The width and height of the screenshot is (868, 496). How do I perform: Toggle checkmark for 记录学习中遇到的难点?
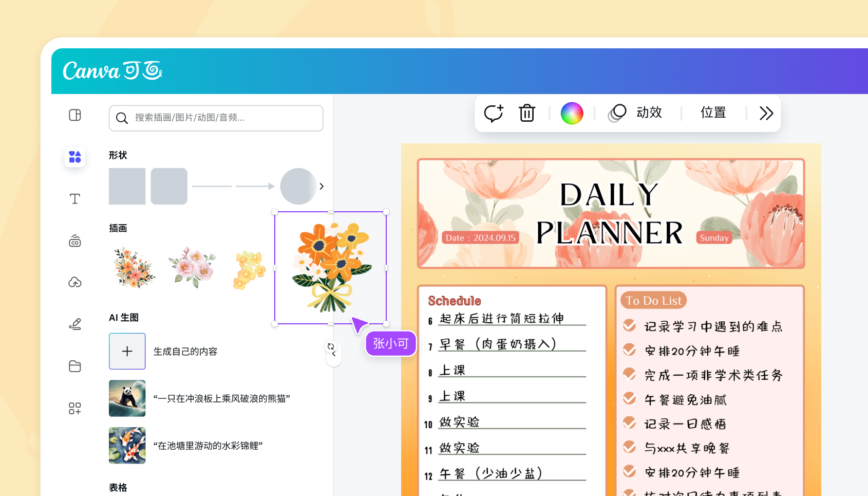[x=629, y=325]
